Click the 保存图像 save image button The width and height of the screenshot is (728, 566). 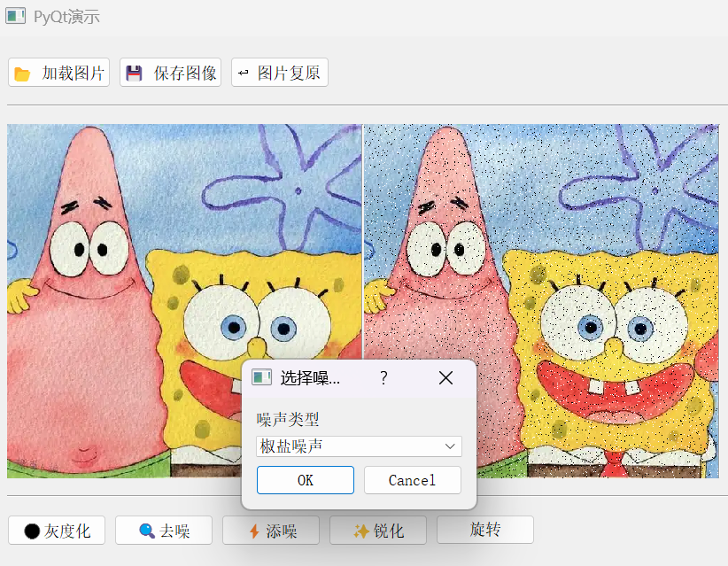coord(170,73)
